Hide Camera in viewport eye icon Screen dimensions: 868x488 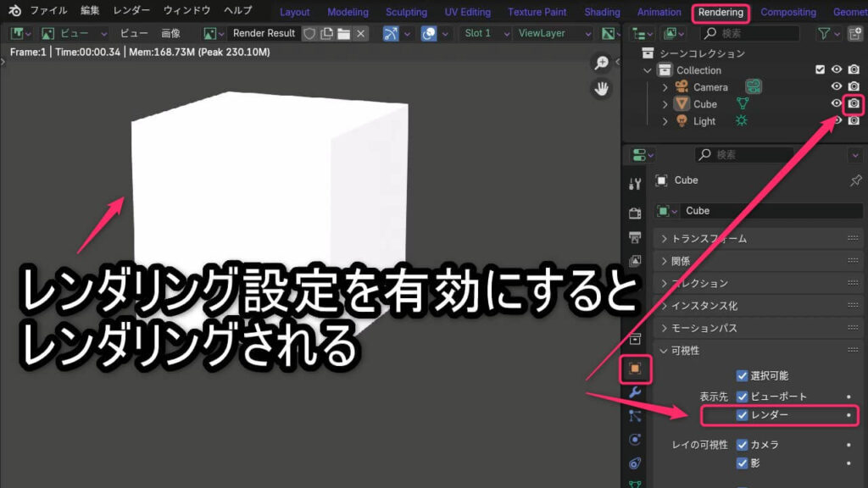pos(837,86)
